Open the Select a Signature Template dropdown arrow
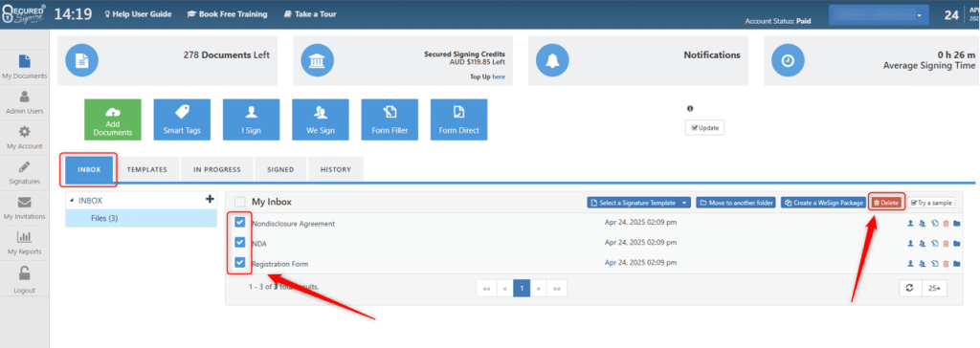 click(x=685, y=203)
